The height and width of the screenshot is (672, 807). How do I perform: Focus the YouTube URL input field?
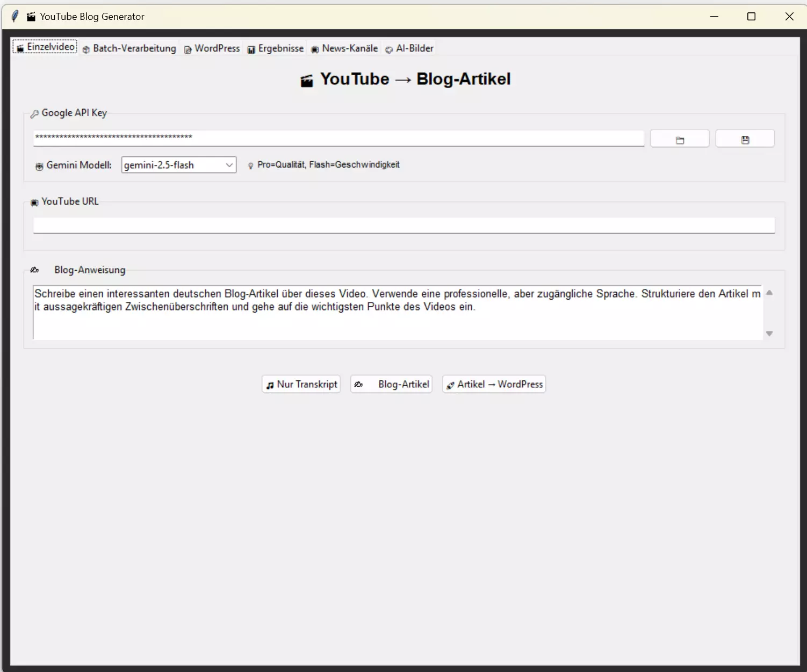[x=404, y=225]
